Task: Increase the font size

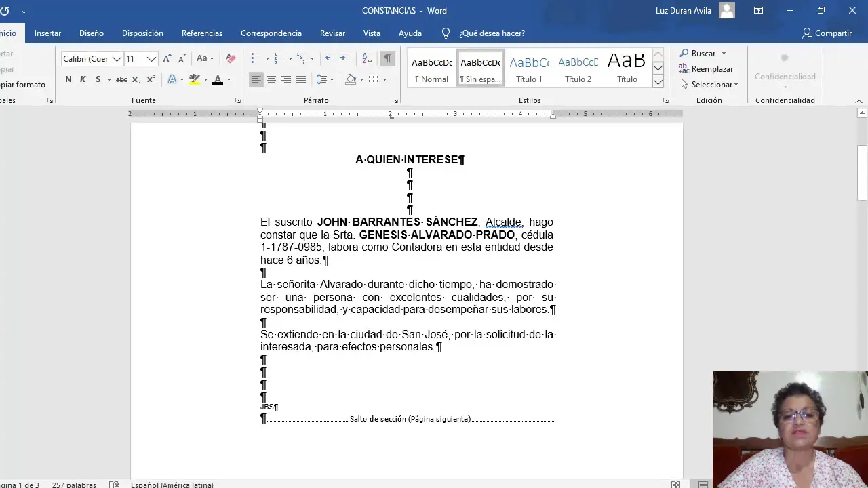Action: tap(167, 58)
